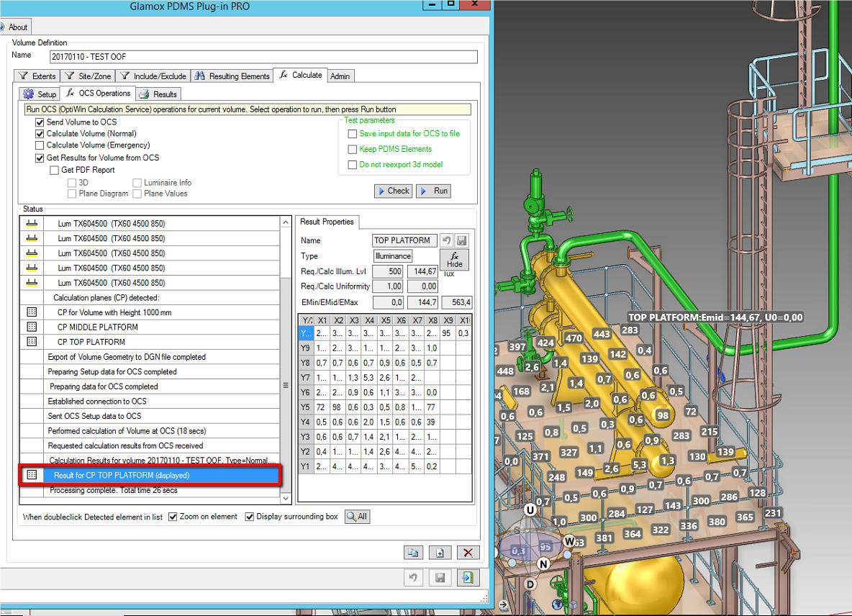This screenshot has height=616, width=852.
Task: Enable Save input data for OCS to file
Action: (x=353, y=134)
